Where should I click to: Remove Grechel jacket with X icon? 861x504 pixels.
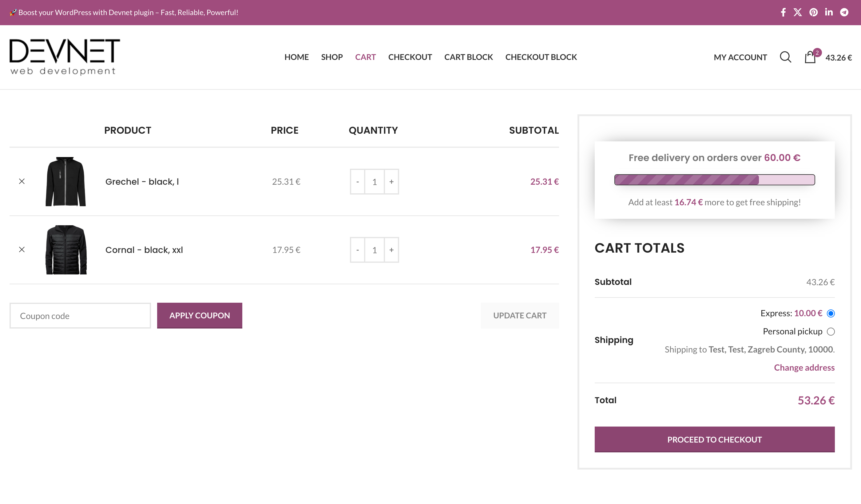click(x=22, y=181)
